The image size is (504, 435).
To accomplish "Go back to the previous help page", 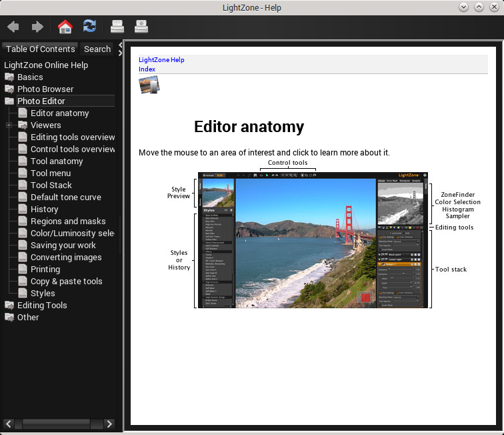I will pos(13,27).
